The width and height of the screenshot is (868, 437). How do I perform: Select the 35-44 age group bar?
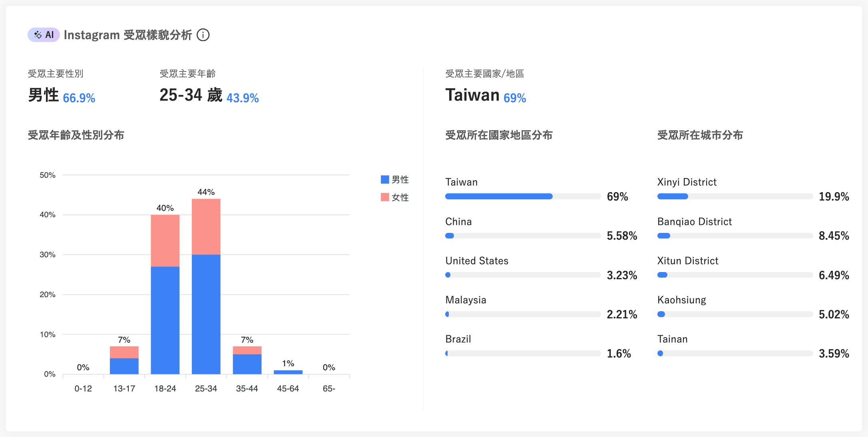247,360
